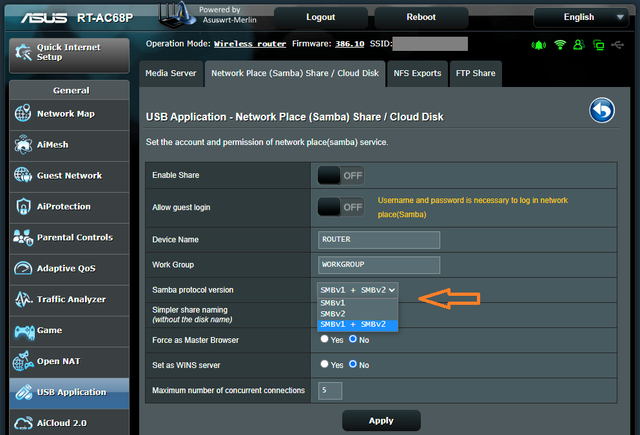Open the Wireless router operation mode link
Viewport: 640px width, 435px height.
pos(250,44)
